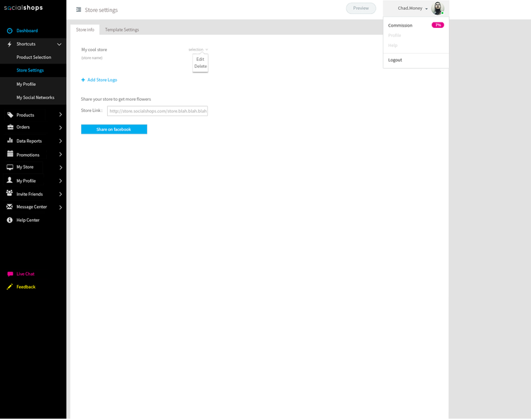Click the Store settings header list icon
This screenshot has width=531, height=420.
pyautogui.click(x=78, y=10)
